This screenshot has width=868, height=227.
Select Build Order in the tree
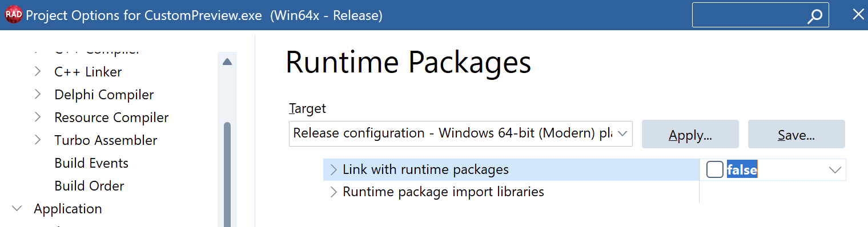89,186
